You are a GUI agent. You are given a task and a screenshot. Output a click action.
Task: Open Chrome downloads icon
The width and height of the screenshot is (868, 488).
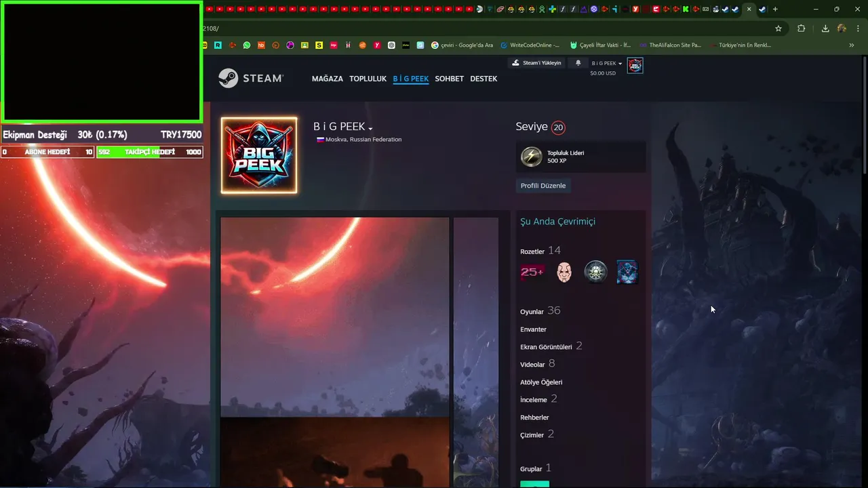[825, 28]
